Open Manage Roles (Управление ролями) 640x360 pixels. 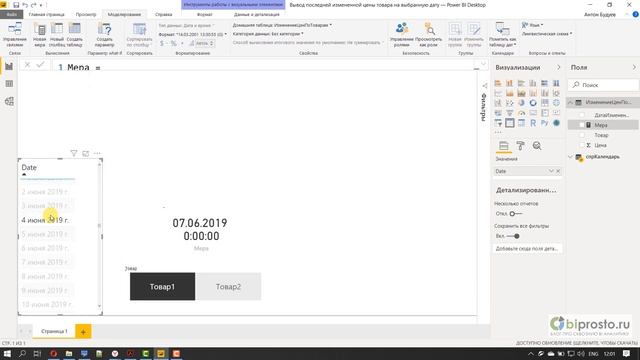pyautogui.click(x=402, y=35)
